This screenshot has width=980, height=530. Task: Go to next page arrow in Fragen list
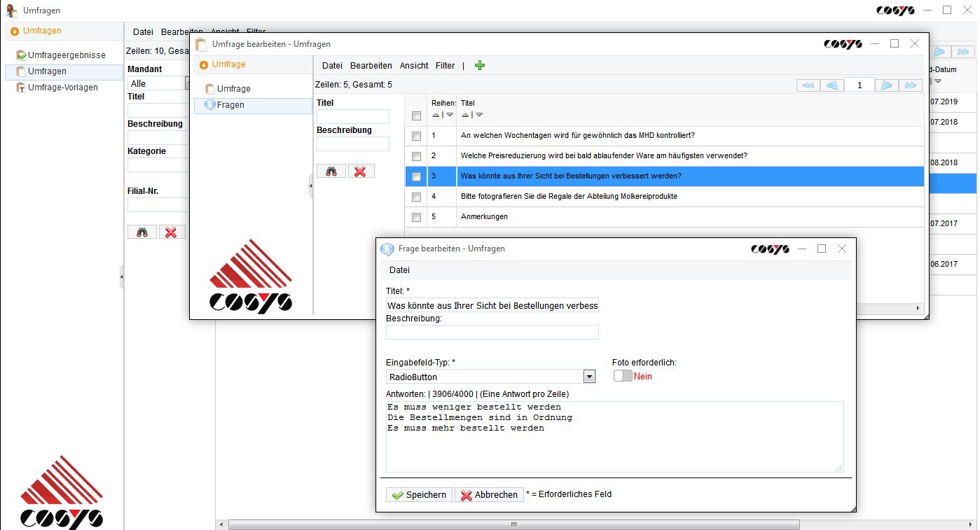click(x=886, y=85)
